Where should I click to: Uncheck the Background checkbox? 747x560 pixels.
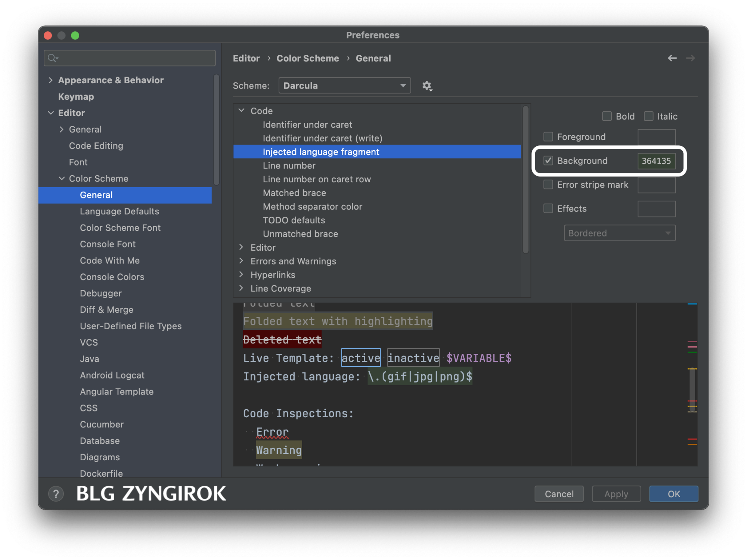tap(548, 161)
